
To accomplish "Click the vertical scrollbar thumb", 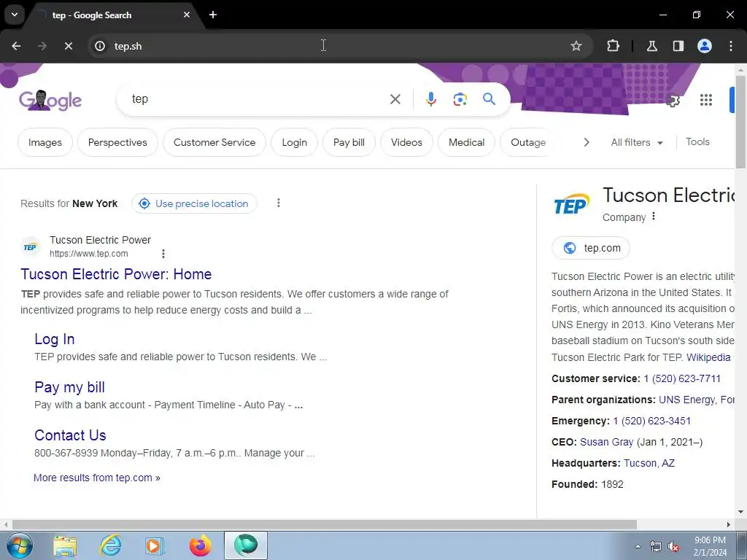I will tap(740, 122).
